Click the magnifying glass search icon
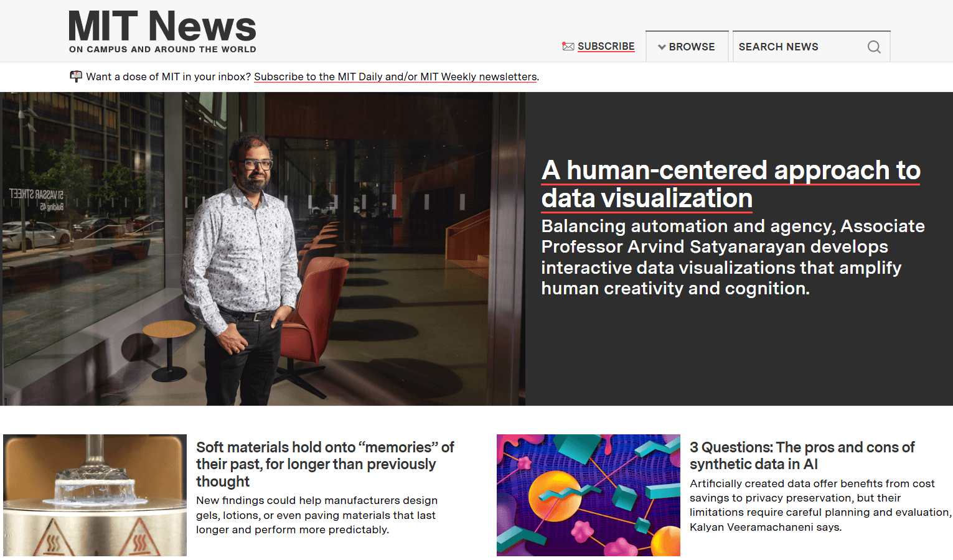Image resolution: width=953 pixels, height=560 pixels. tap(873, 47)
